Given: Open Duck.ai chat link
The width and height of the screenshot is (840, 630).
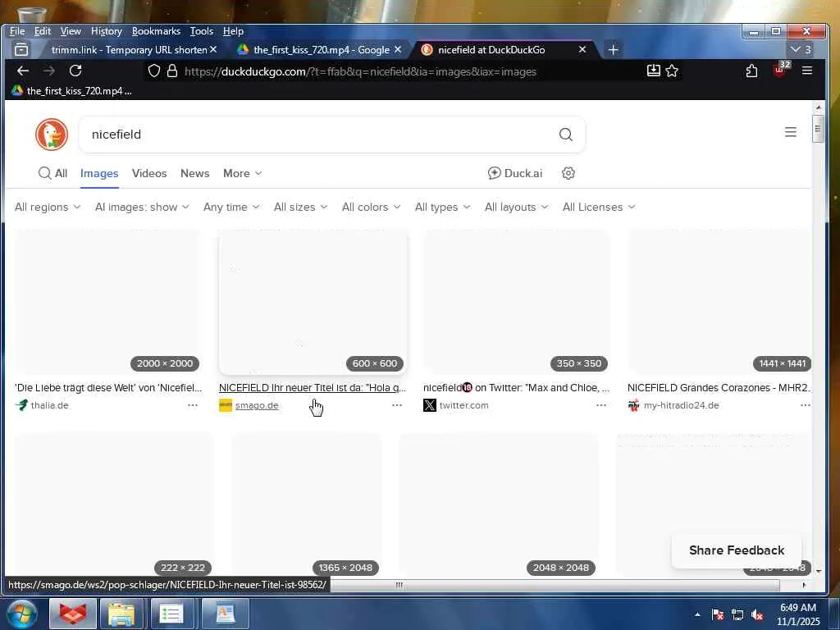Looking at the screenshot, I should [515, 173].
